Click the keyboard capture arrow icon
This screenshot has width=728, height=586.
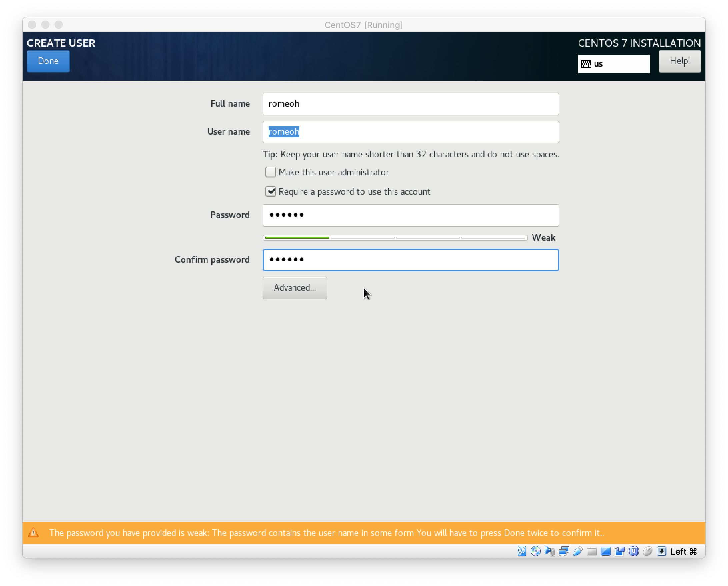[661, 551]
